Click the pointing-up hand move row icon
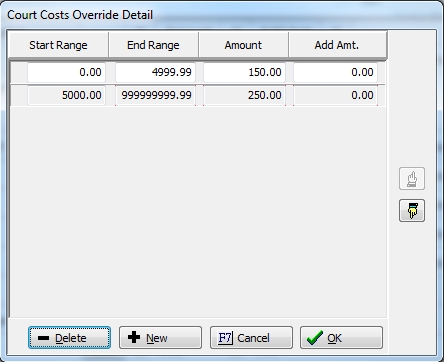Viewport: 444px width, 362px height. (x=412, y=179)
